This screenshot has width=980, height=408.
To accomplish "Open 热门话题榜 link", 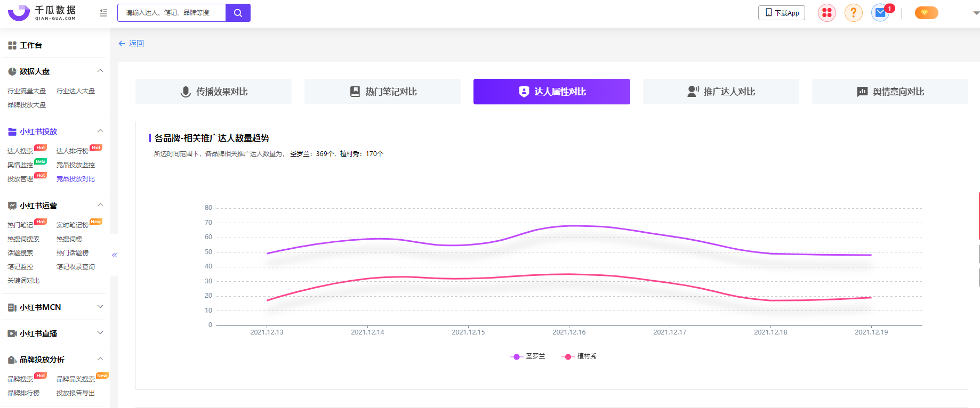I will click(x=73, y=253).
